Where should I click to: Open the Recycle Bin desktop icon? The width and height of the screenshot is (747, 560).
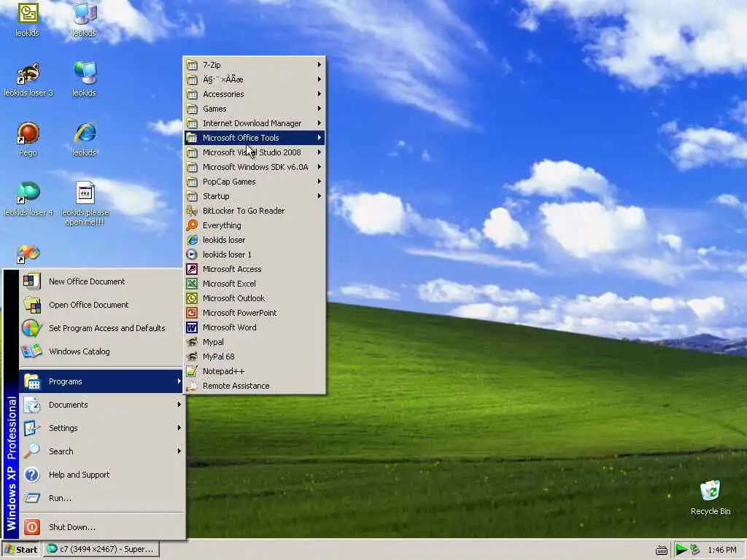point(711,497)
